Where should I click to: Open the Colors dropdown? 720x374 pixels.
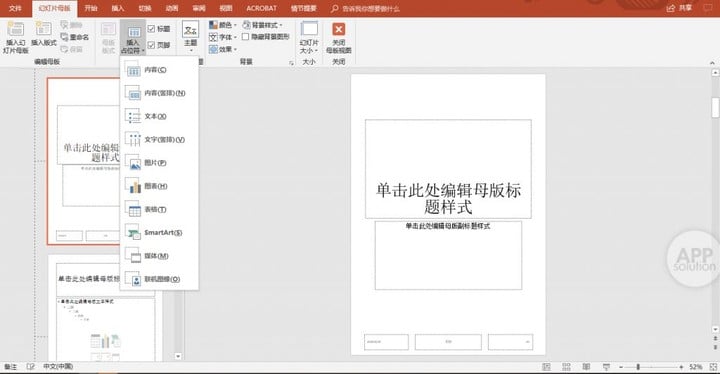coord(223,25)
